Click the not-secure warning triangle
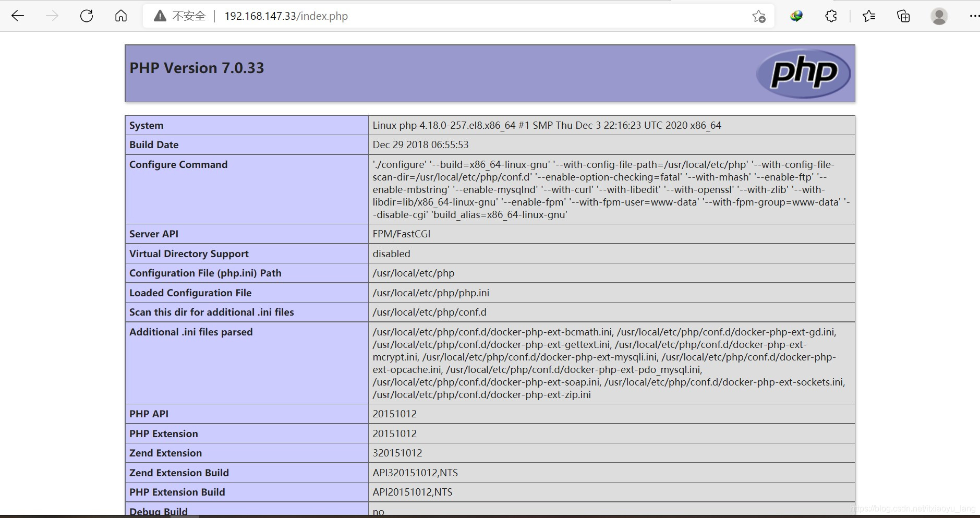The height and width of the screenshot is (518, 980). pos(160,16)
